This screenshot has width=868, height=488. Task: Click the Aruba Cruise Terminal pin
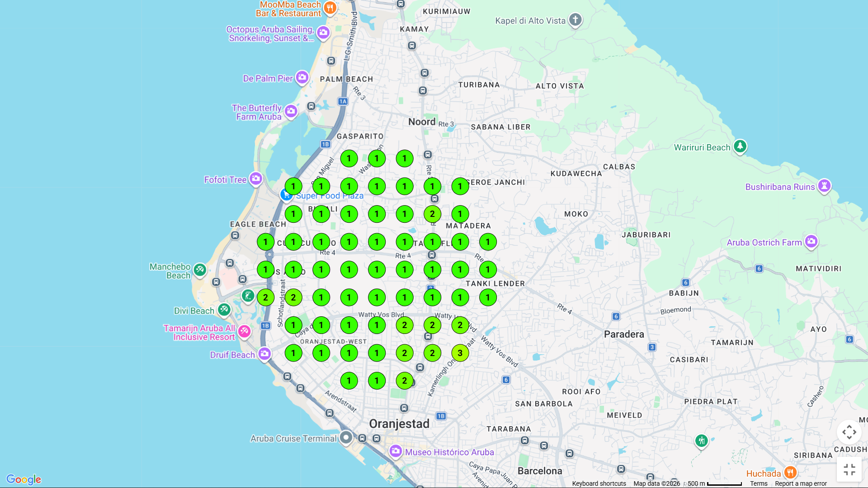pos(346,437)
